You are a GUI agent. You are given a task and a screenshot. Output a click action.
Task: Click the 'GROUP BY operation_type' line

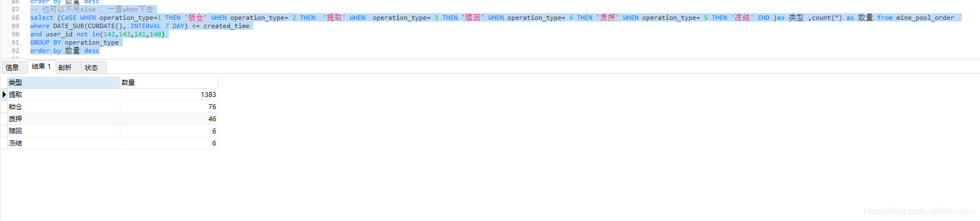74,42
